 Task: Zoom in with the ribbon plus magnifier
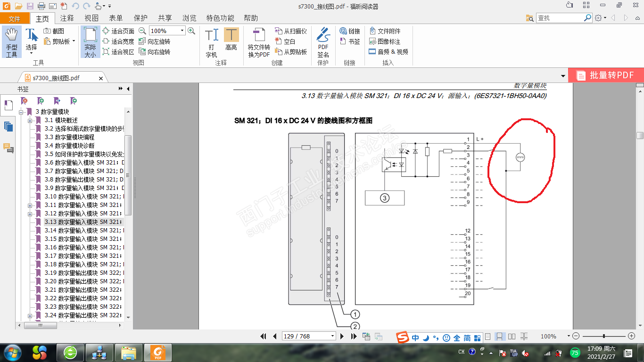coord(191,31)
